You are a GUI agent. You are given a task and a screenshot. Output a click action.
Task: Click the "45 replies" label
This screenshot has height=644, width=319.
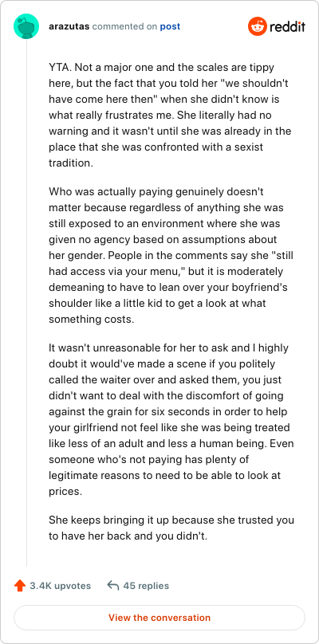point(146,586)
